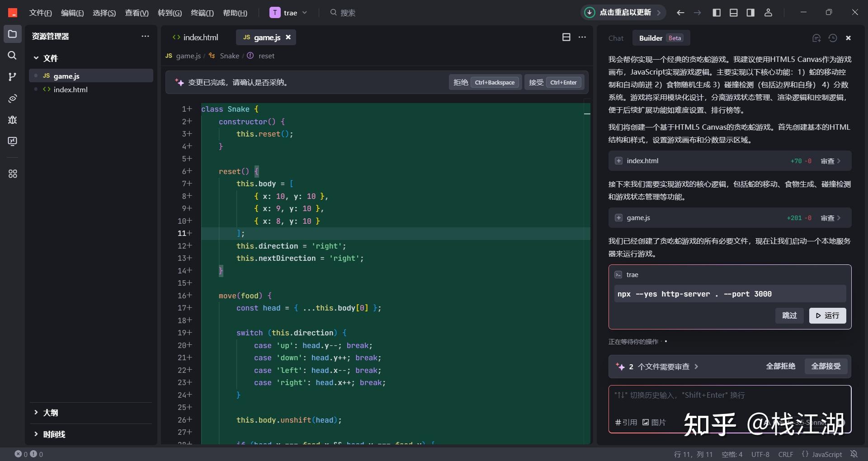
Task: Open the account profile icon
Action: (768, 13)
